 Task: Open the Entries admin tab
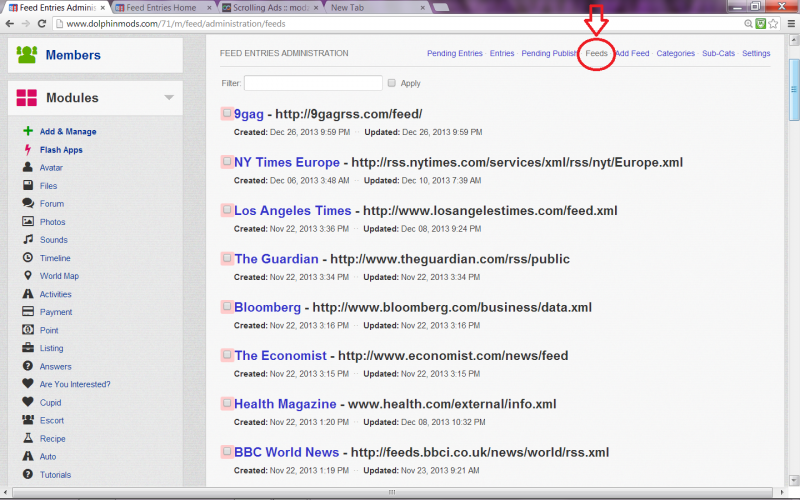502,53
